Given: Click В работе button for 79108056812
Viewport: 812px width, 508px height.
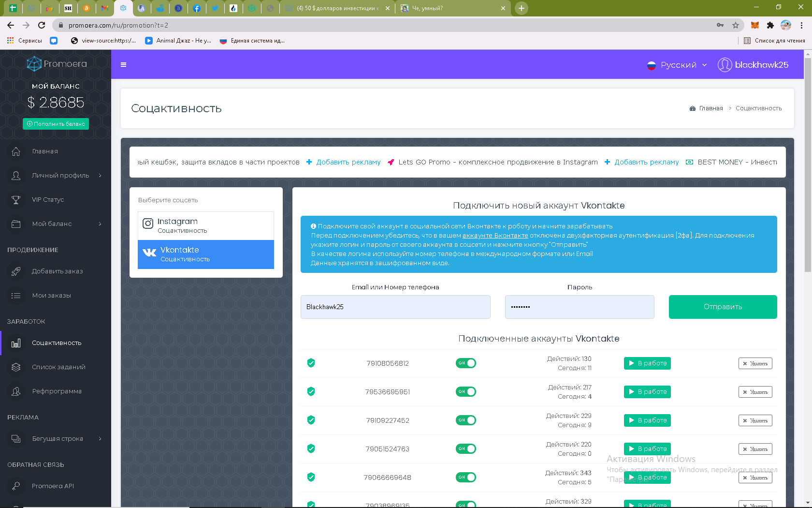Looking at the screenshot, I should [647, 363].
